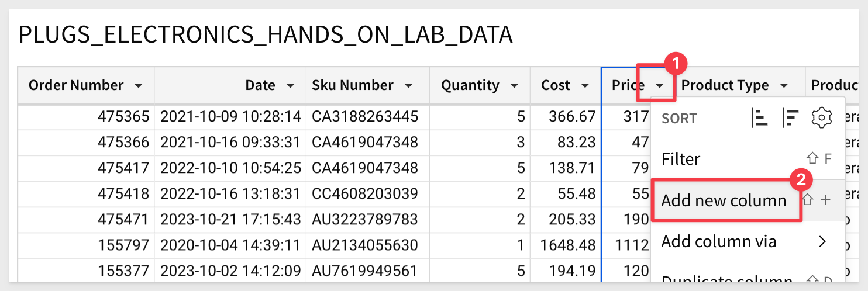Open the Price column dropdown arrow
This screenshot has height=291, width=868.
tap(660, 86)
